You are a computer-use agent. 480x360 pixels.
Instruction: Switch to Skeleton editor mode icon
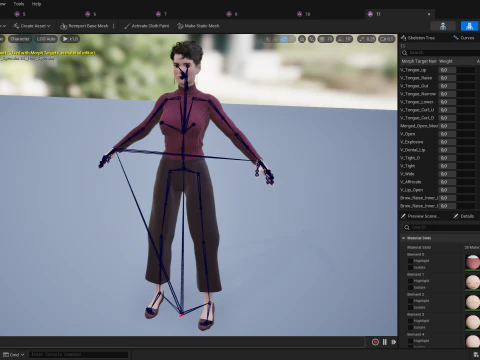tap(443, 26)
